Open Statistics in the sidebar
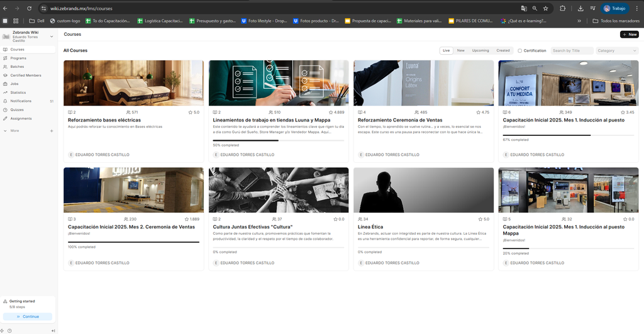Viewport: 644px width, 334px height. [x=28, y=92]
